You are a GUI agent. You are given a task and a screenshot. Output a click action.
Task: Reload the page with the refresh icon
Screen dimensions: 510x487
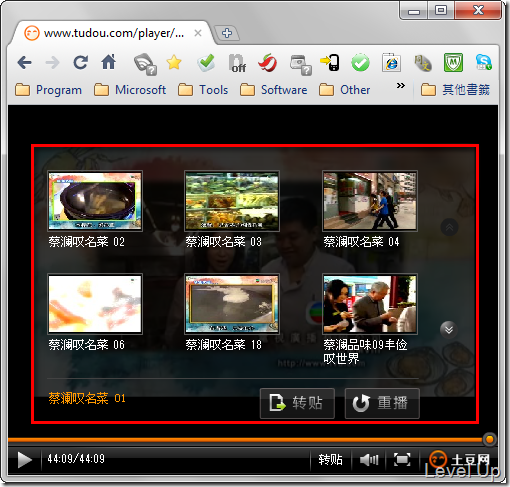pos(81,62)
